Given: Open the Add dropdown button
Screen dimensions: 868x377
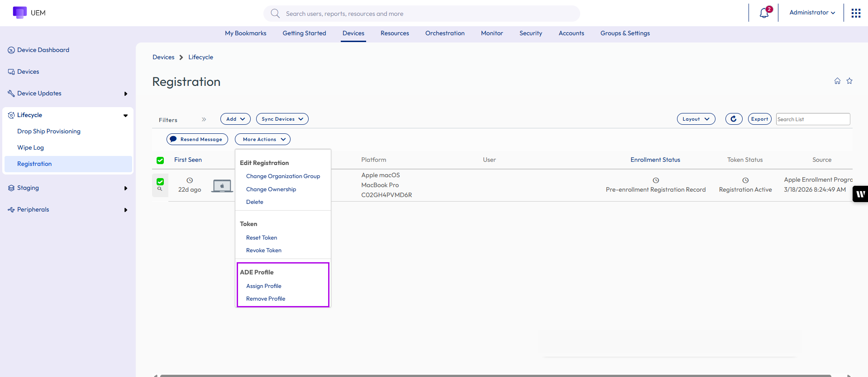Looking at the screenshot, I should click(x=235, y=119).
